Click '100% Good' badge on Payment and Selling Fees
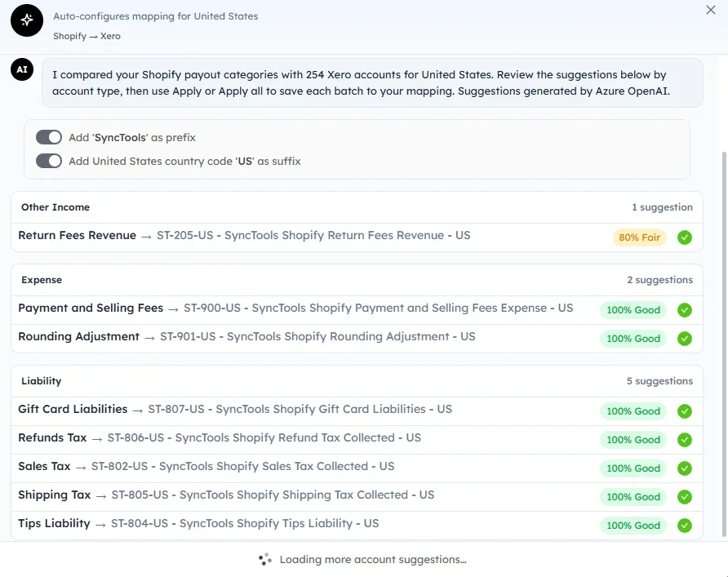728x577 pixels. click(633, 309)
